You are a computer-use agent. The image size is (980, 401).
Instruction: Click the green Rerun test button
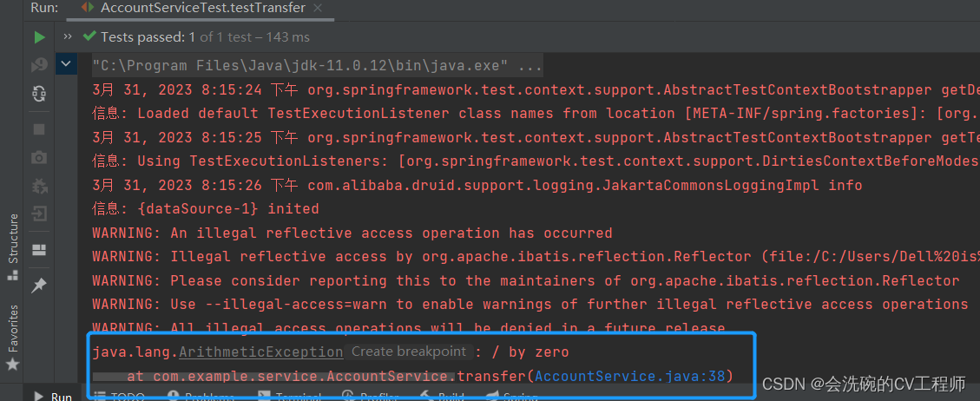(39, 37)
